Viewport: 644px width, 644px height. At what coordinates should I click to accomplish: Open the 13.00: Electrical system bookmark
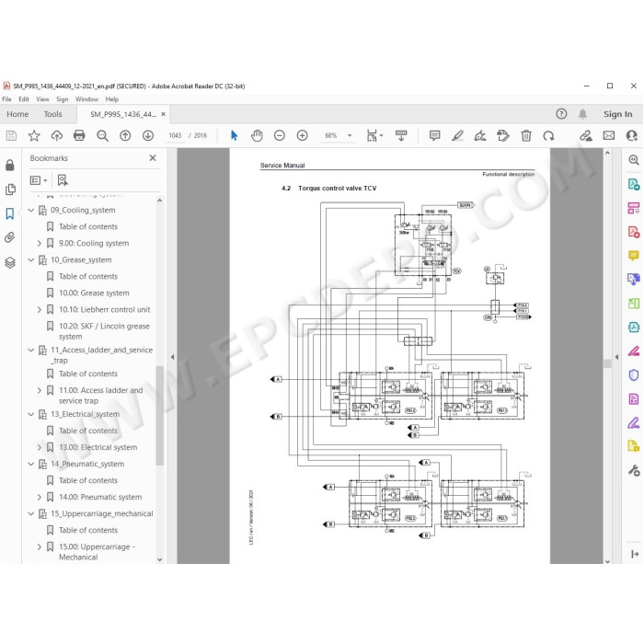[98, 447]
